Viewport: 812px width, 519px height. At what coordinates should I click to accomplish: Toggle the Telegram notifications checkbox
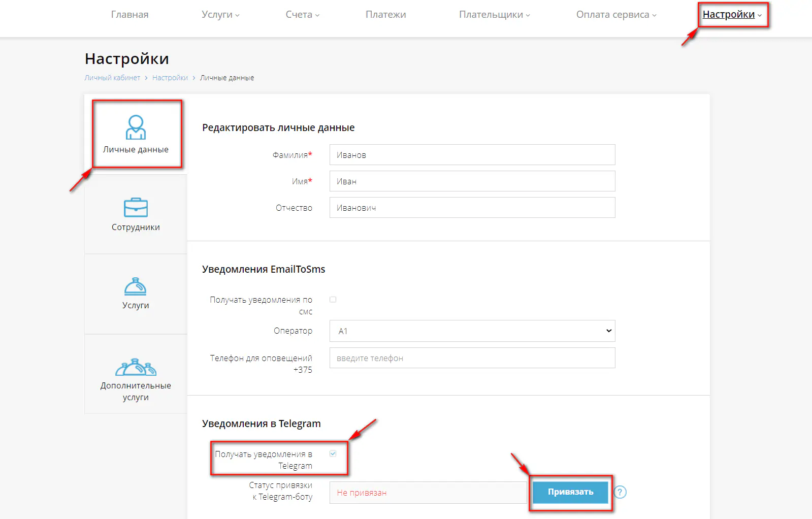333,454
